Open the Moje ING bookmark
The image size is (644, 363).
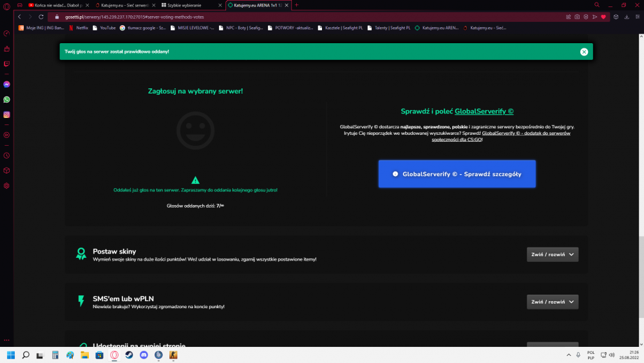pos(41,28)
